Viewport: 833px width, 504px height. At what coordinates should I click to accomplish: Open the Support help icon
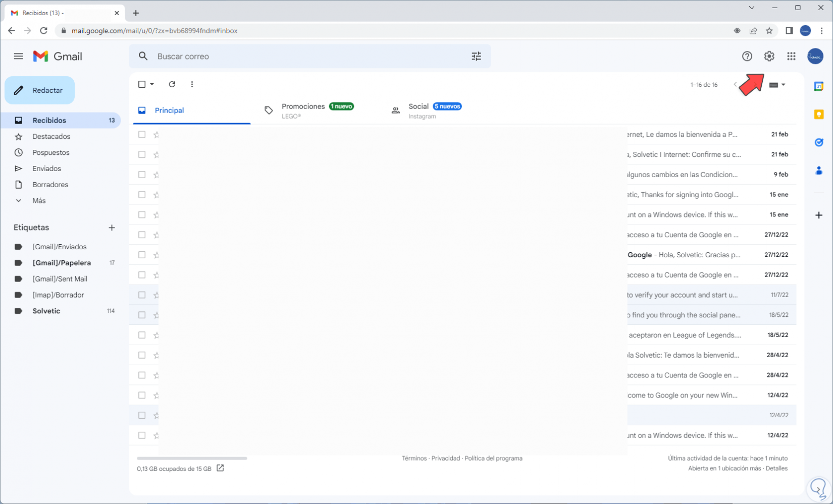tap(747, 57)
